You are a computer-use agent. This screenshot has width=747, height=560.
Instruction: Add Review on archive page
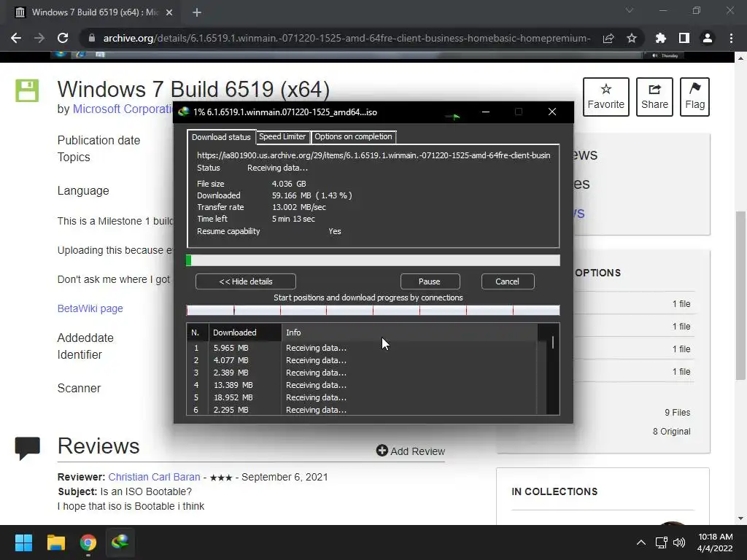click(x=410, y=451)
